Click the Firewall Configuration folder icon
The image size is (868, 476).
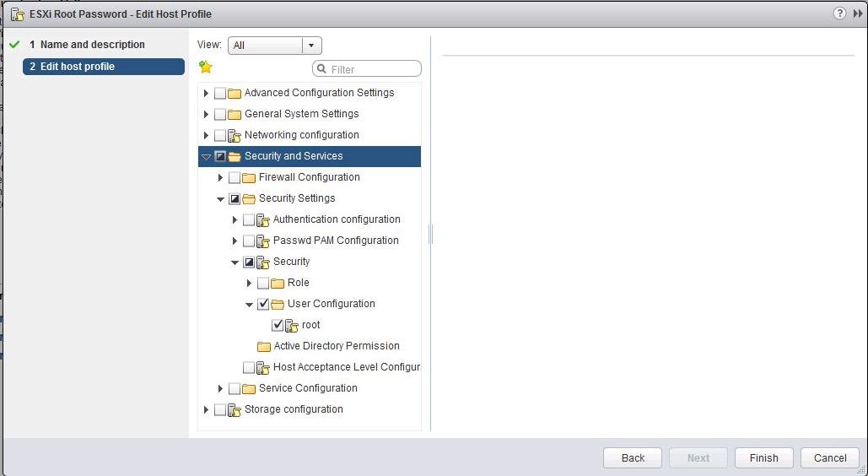(249, 177)
